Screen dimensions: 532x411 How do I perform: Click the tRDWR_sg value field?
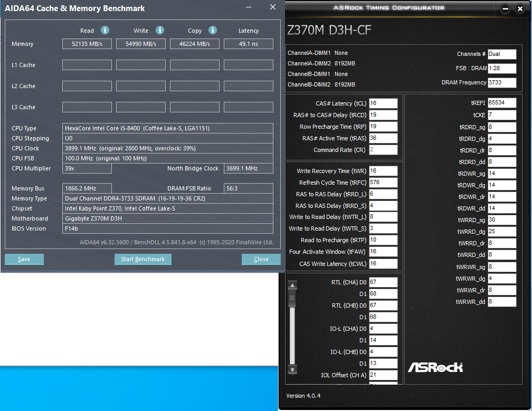click(x=502, y=173)
